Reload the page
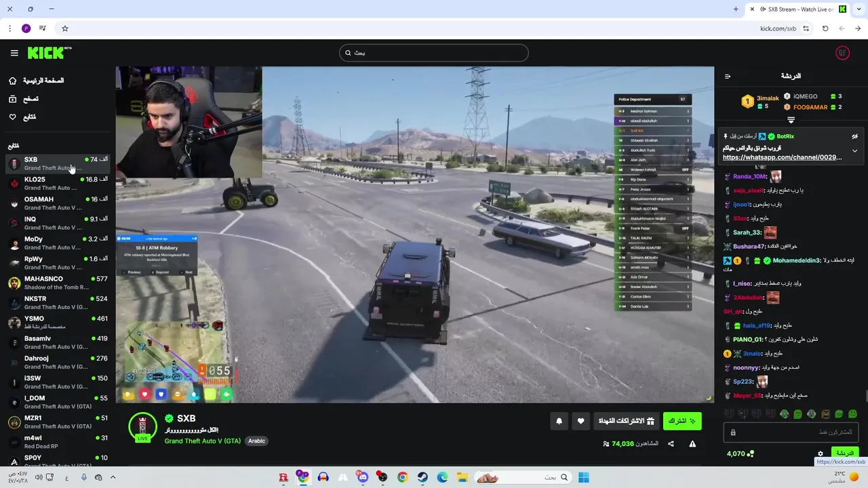This screenshot has width=868, height=488. [x=825, y=28]
